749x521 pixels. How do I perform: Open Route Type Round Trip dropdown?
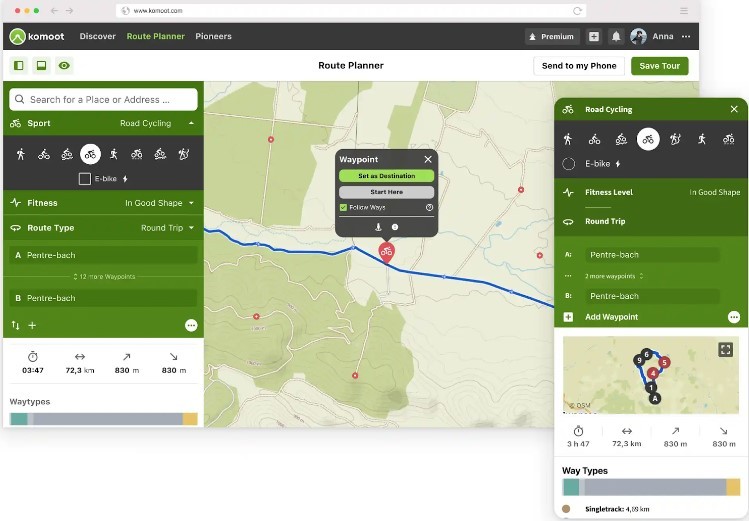pos(103,228)
